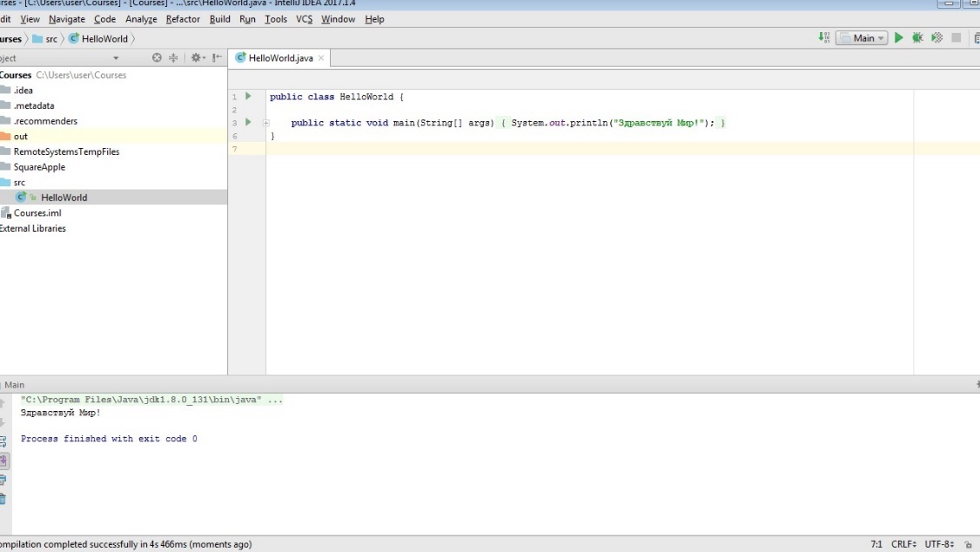This screenshot has width=980, height=552.
Task: Change file encoding UTF-8 in status bar
Action: (939, 544)
